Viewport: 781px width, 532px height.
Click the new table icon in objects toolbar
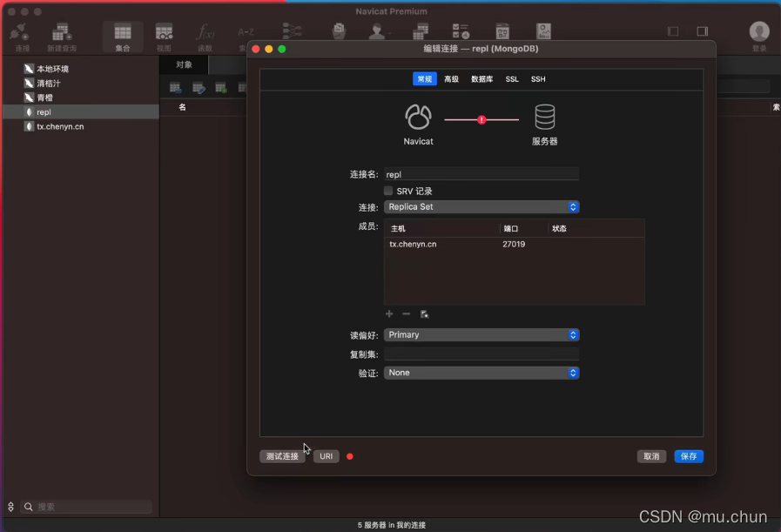tap(221, 88)
